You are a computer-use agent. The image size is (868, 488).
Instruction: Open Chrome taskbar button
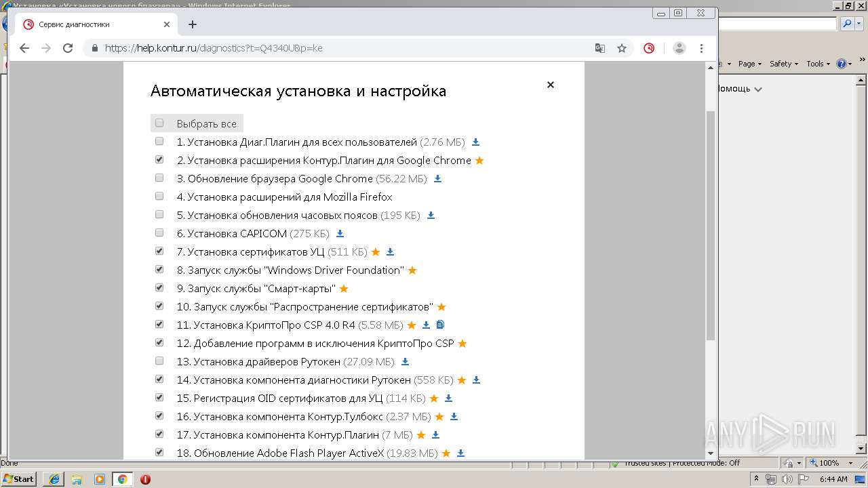click(x=123, y=479)
